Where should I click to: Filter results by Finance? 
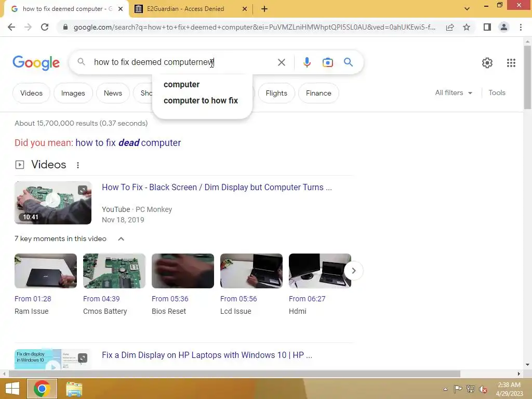(318, 93)
